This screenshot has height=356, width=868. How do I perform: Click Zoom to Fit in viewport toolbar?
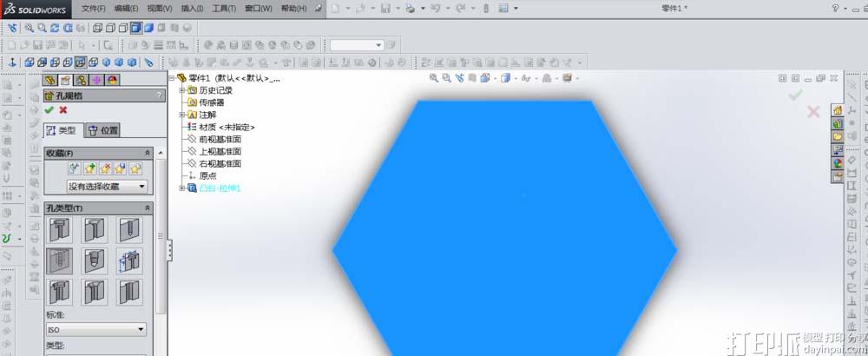[434, 78]
